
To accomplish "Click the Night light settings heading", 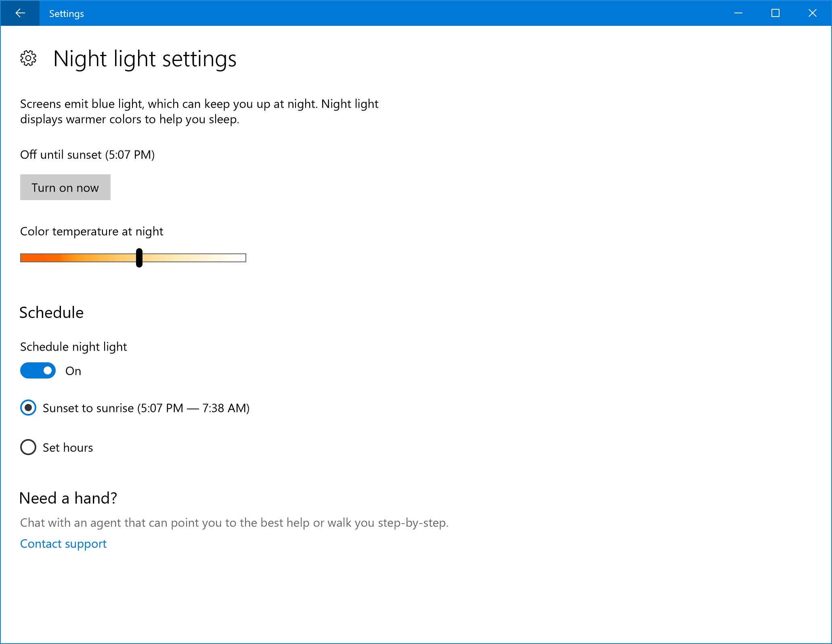I will coord(145,59).
